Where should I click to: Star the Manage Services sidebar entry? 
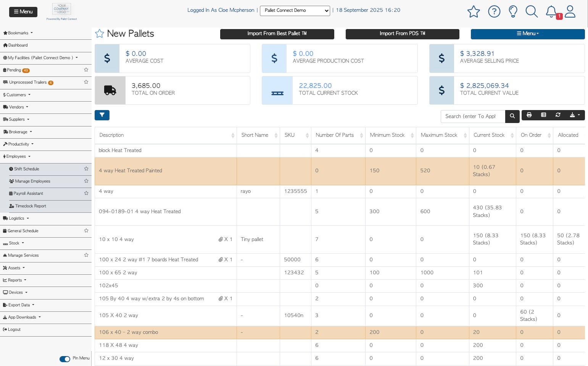(x=86, y=255)
